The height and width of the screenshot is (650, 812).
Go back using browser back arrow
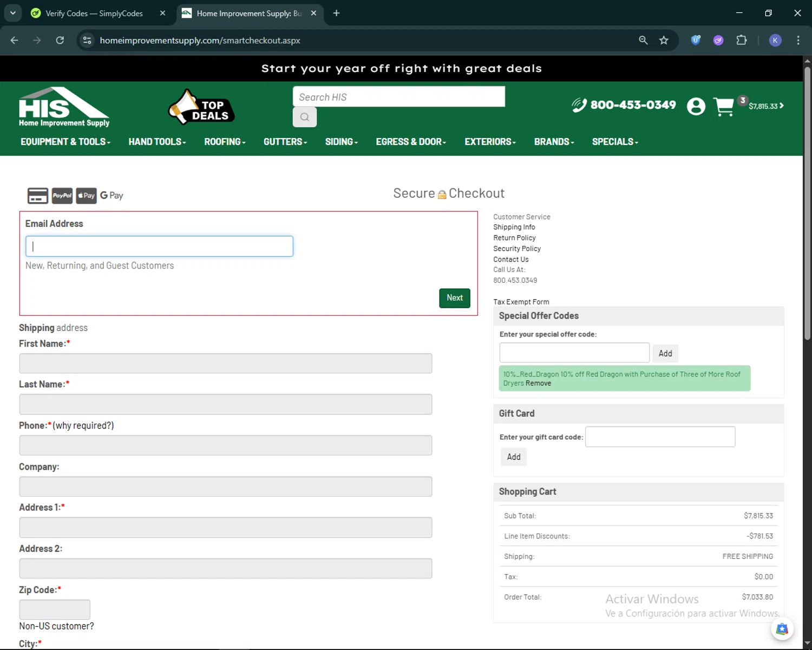click(x=15, y=40)
